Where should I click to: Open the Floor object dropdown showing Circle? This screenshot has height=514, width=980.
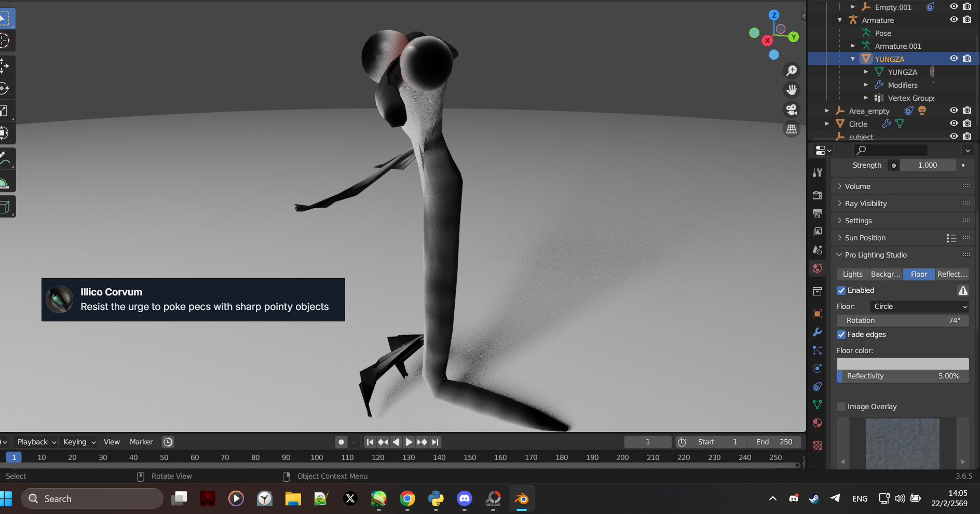point(919,307)
